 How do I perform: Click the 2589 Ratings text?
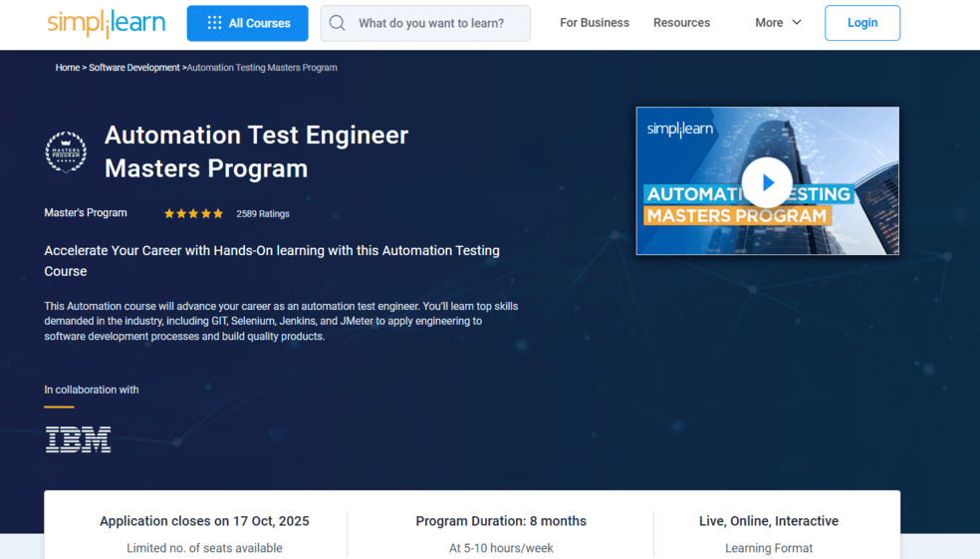[x=263, y=214]
